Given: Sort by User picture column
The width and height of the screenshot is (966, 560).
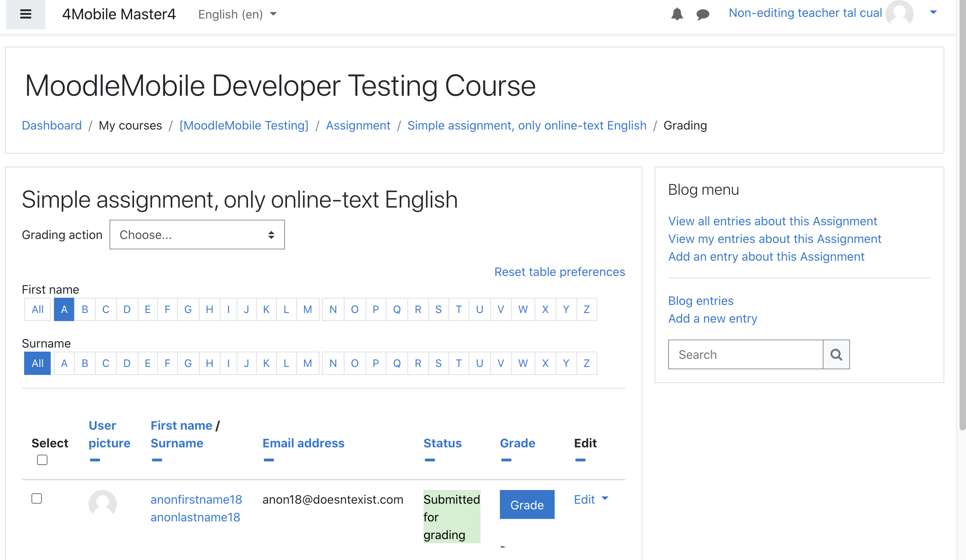Looking at the screenshot, I should [x=109, y=434].
